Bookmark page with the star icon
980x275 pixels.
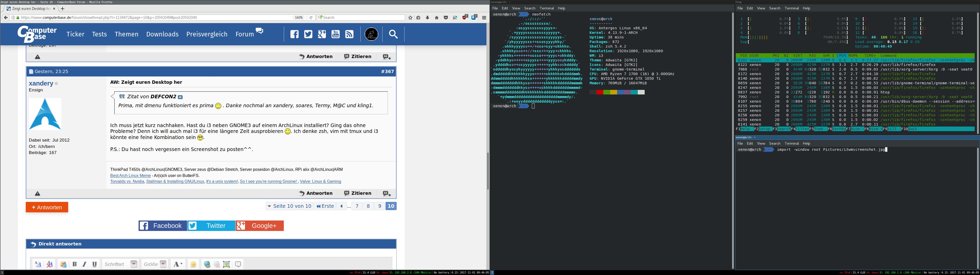pos(410,18)
